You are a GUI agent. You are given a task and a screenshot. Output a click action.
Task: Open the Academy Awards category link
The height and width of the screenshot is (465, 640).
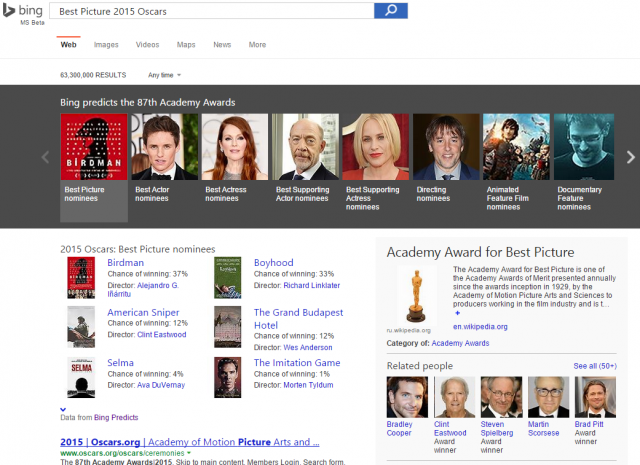460,343
